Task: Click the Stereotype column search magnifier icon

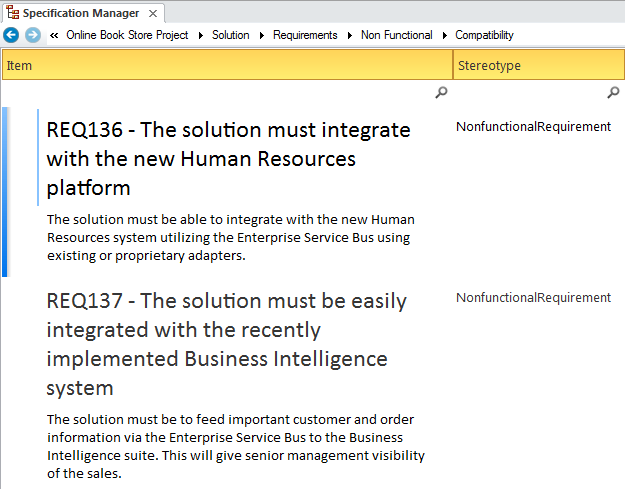Action: coord(613,93)
